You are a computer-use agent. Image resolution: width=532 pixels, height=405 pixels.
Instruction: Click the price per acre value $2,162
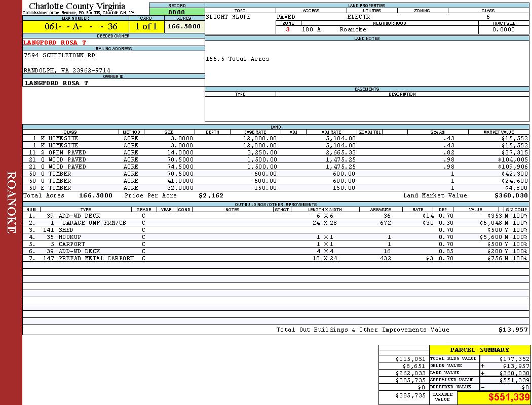pos(211,195)
